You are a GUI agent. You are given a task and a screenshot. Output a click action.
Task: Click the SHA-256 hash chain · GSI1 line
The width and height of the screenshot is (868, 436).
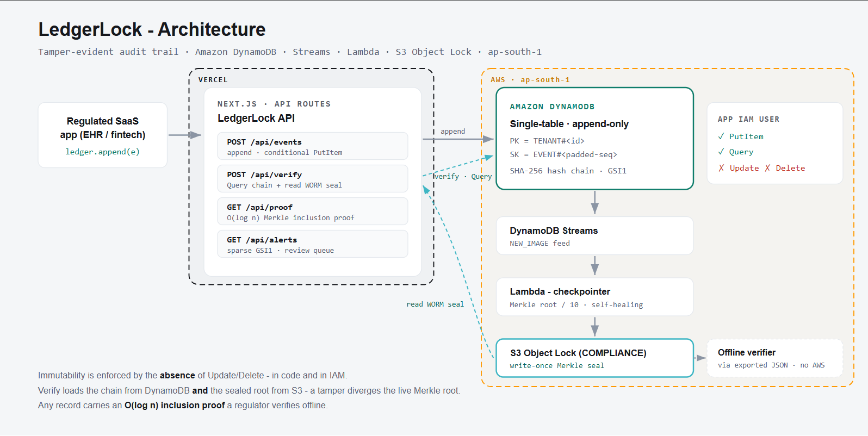coord(568,171)
